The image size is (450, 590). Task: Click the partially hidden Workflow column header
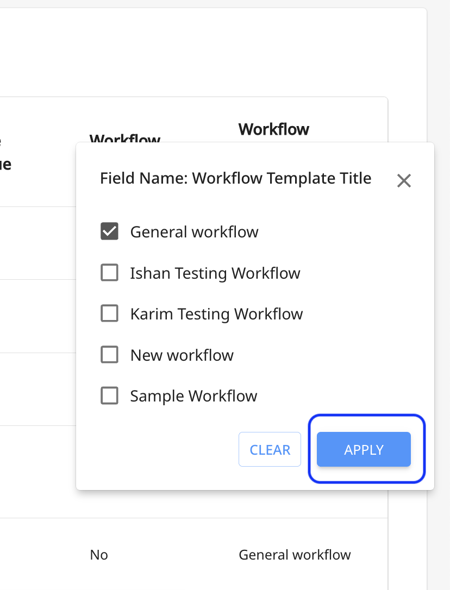click(125, 138)
